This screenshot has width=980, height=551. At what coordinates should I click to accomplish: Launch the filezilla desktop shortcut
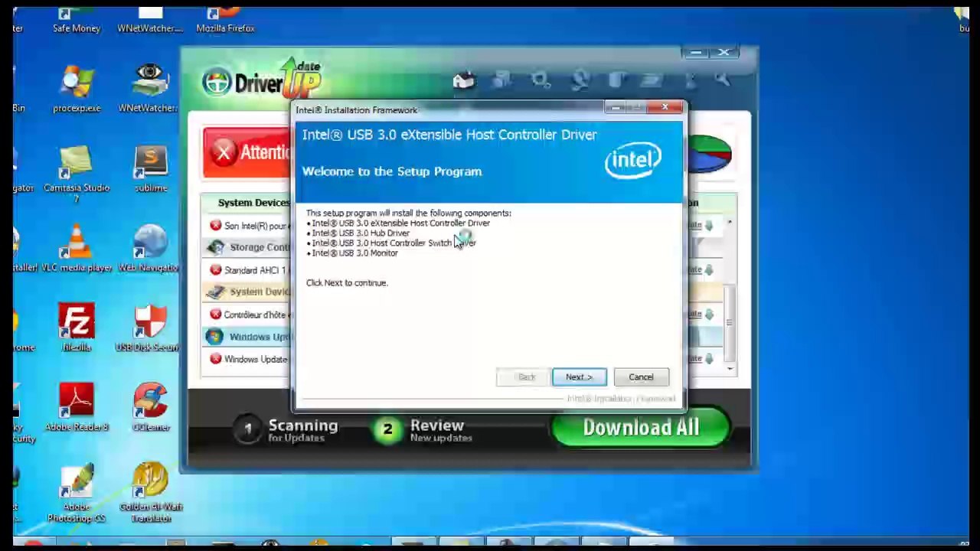coord(76,328)
